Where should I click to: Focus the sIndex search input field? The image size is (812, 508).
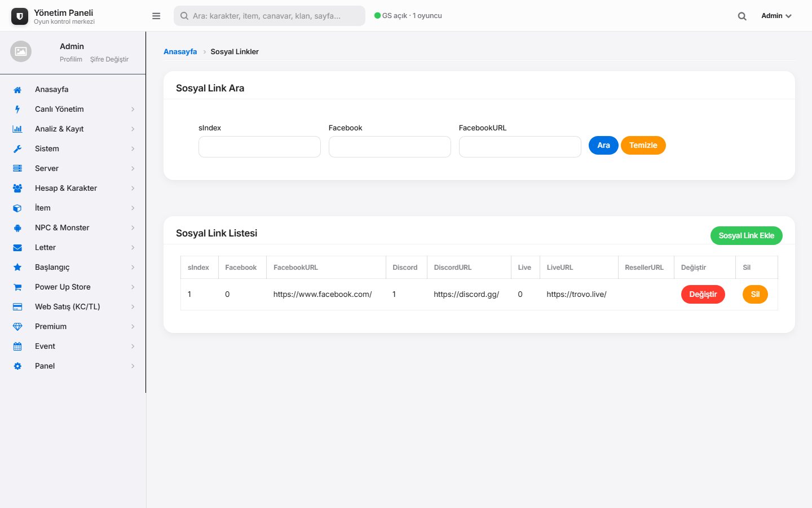(259, 147)
